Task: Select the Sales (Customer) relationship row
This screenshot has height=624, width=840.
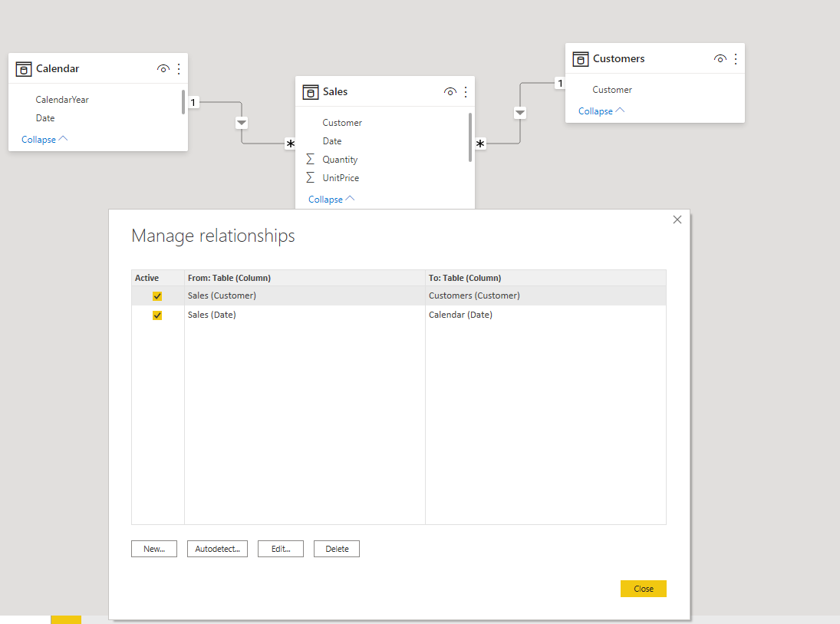Action: [x=399, y=296]
